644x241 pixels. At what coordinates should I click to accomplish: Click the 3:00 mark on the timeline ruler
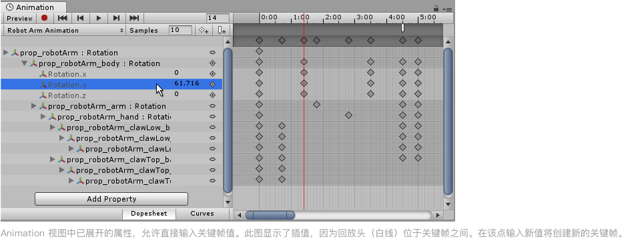pyautogui.click(x=365, y=17)
